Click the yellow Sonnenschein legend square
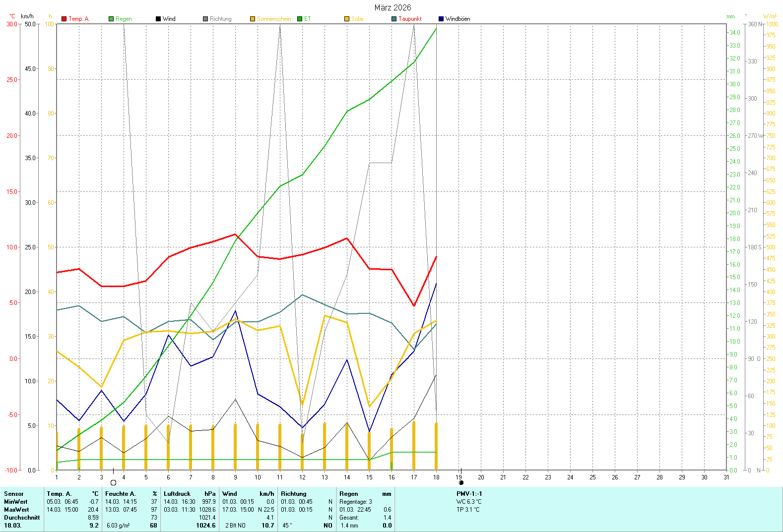 click(253, 19)
